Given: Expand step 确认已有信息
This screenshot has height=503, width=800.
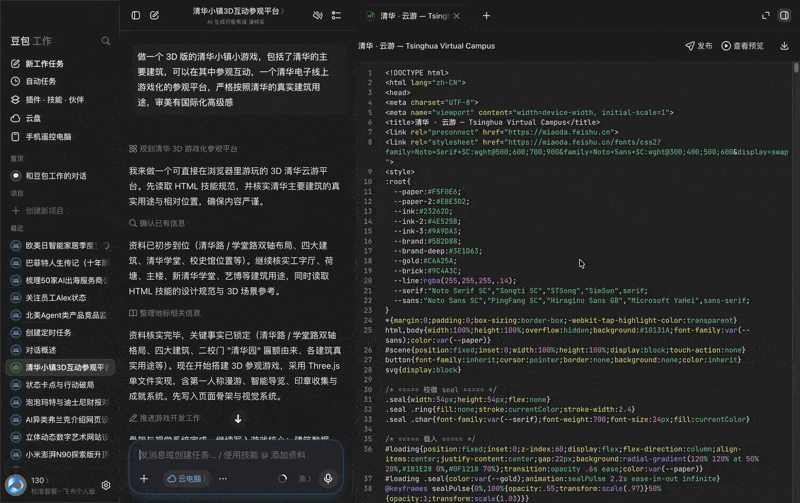Looking at the screenshot, I should click(157, 223).
